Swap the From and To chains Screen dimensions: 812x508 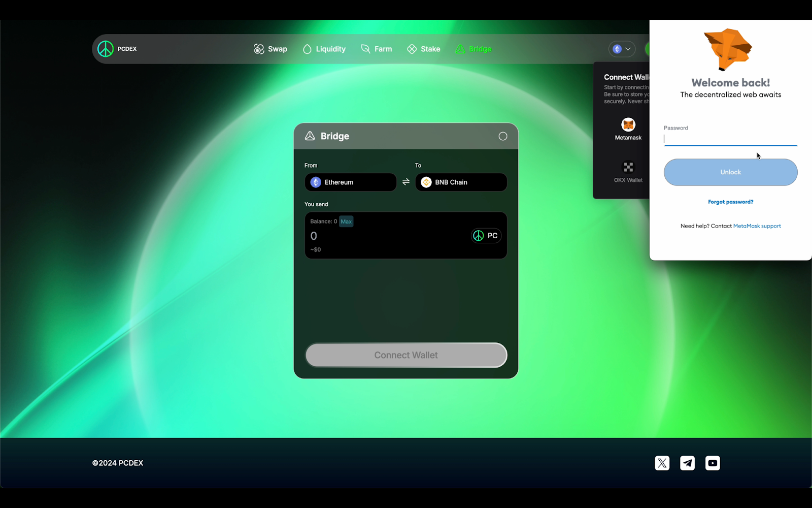[x=406, y=182]
